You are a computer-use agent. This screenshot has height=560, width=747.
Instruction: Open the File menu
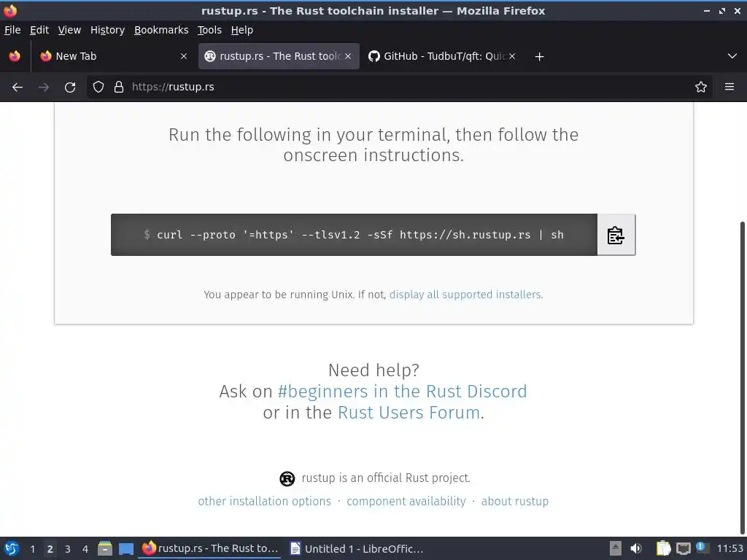coord(12,30)
